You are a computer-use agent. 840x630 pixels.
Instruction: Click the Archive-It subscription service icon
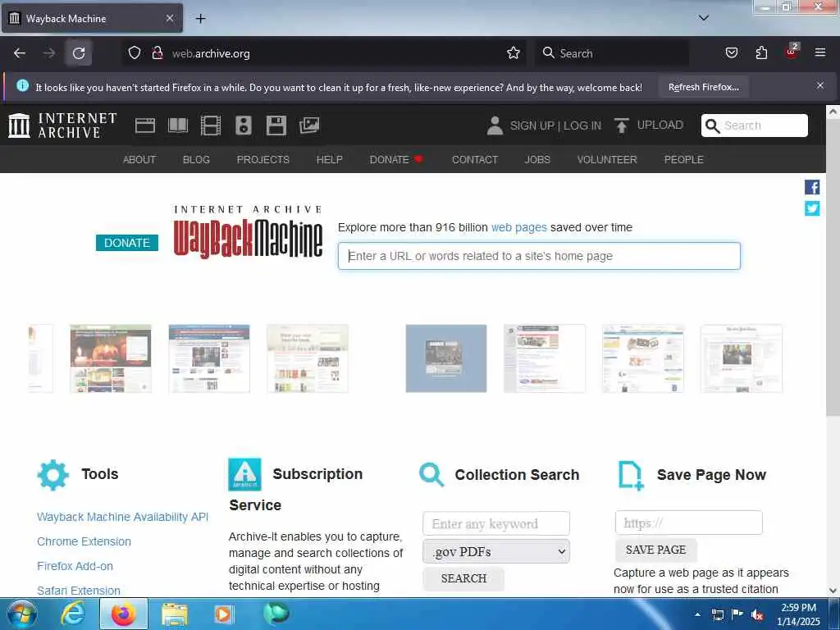tap(244, 474)
